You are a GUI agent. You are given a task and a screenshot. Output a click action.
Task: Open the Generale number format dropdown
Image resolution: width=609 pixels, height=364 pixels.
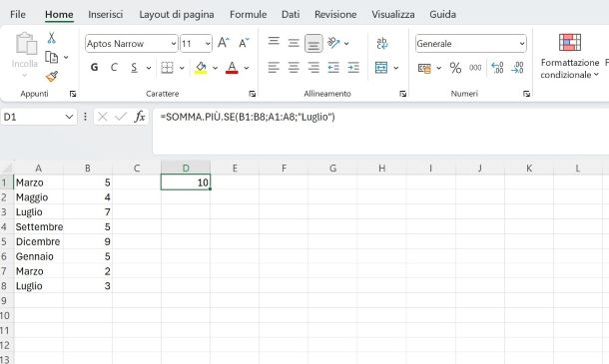522,44
